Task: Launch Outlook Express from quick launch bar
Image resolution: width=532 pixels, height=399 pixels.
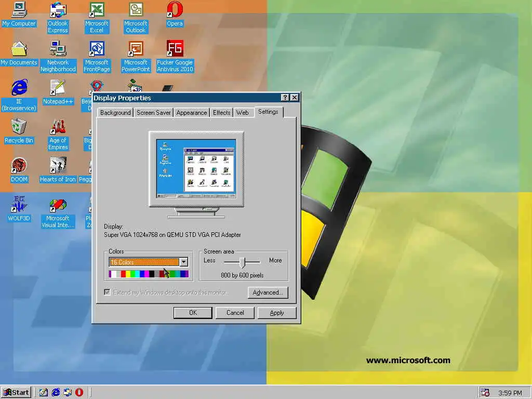Action: pyautogui.click(x=68, y=393)
